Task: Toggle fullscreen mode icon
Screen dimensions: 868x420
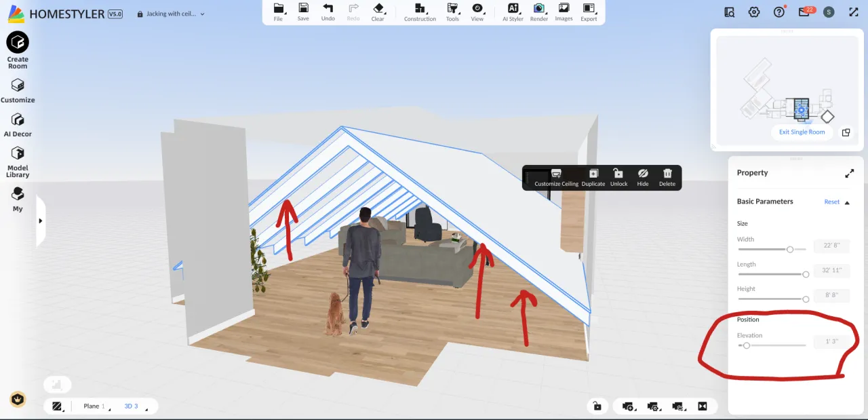Action: 853,12
